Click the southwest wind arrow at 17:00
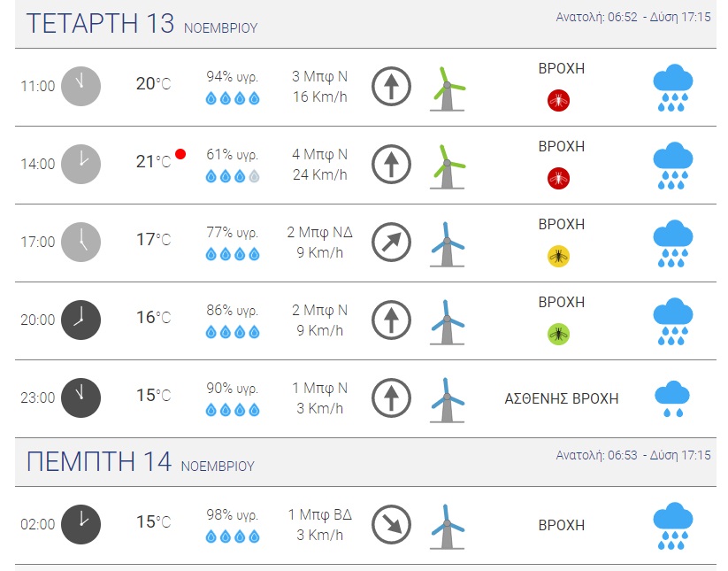Screen dimensions: 728x571 [391, 242]
